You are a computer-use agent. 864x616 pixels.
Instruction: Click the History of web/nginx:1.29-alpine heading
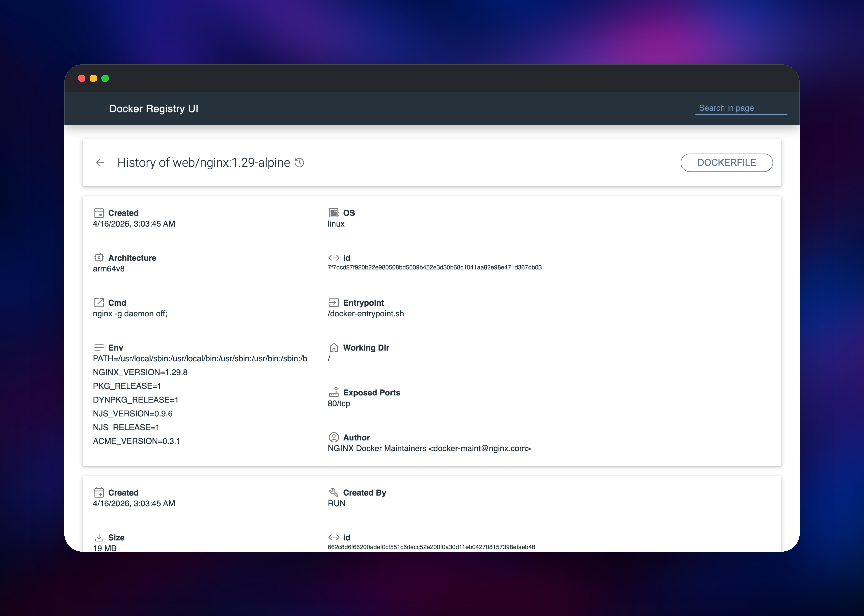[x=204, y=163]
